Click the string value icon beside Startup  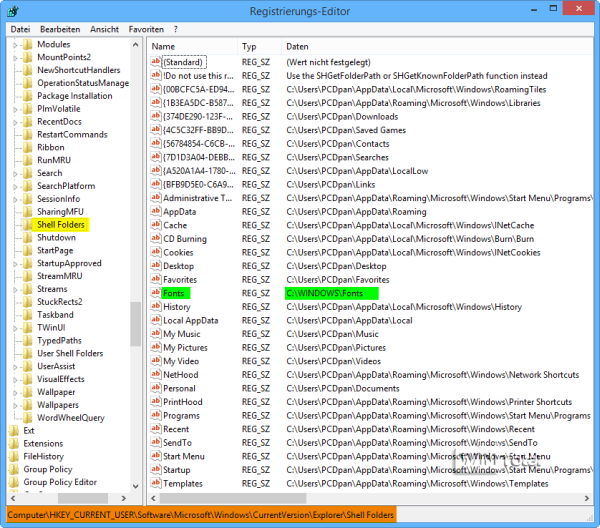point(155,469)
